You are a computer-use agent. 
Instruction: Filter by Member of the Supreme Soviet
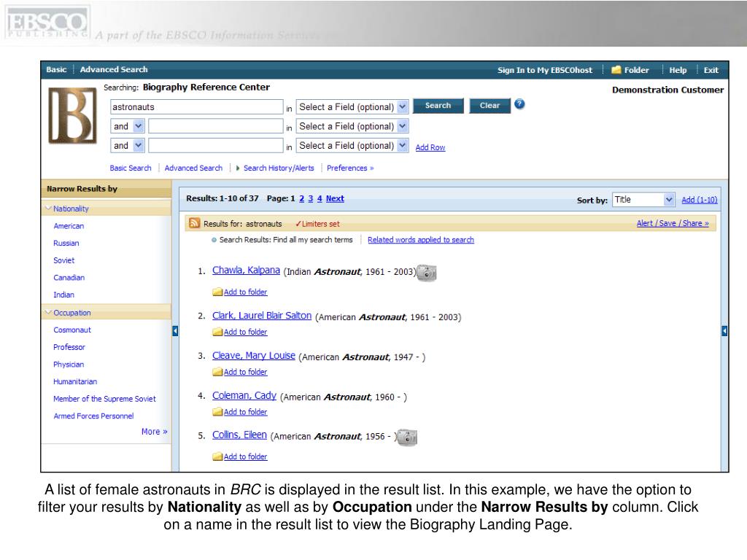[x=104, y=399]
